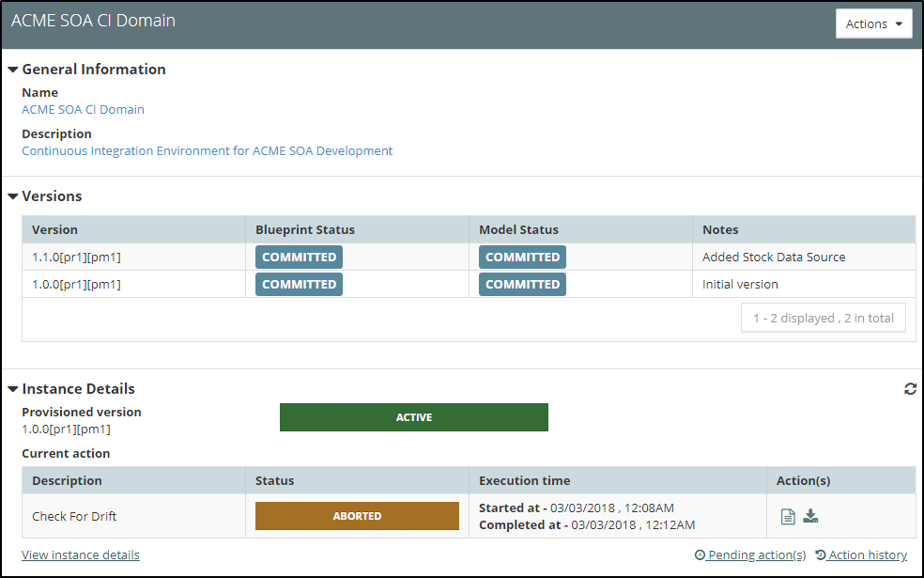Collapse the General Information section

pyautogui.click(x=13, y=70)
